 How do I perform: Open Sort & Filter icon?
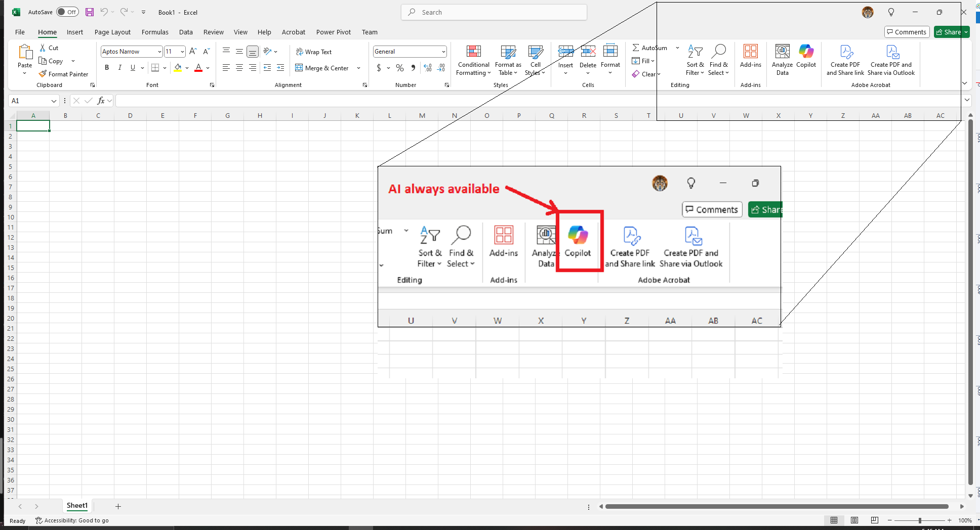[x=695, y=51]
